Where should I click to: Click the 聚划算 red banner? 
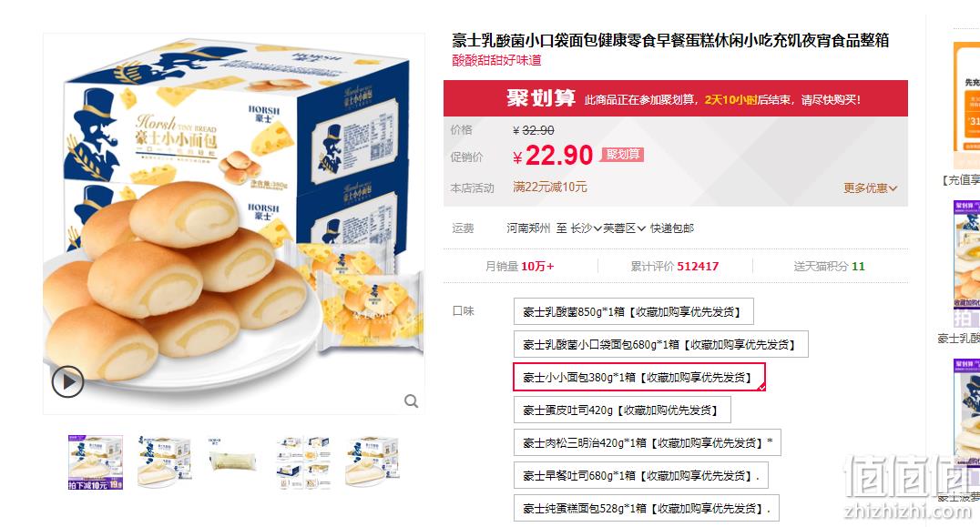click(x=676, y=98)
